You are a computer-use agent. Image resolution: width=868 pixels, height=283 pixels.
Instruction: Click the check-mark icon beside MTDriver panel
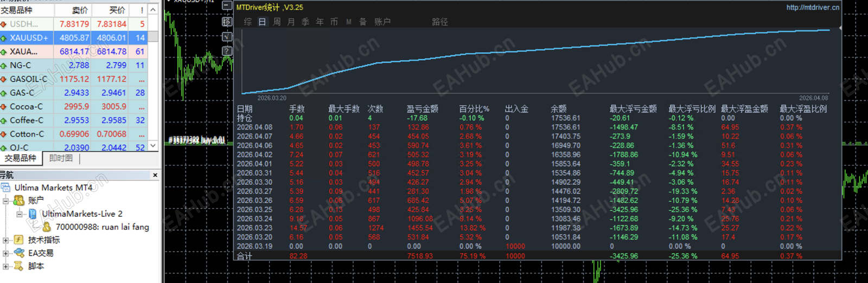227,36
